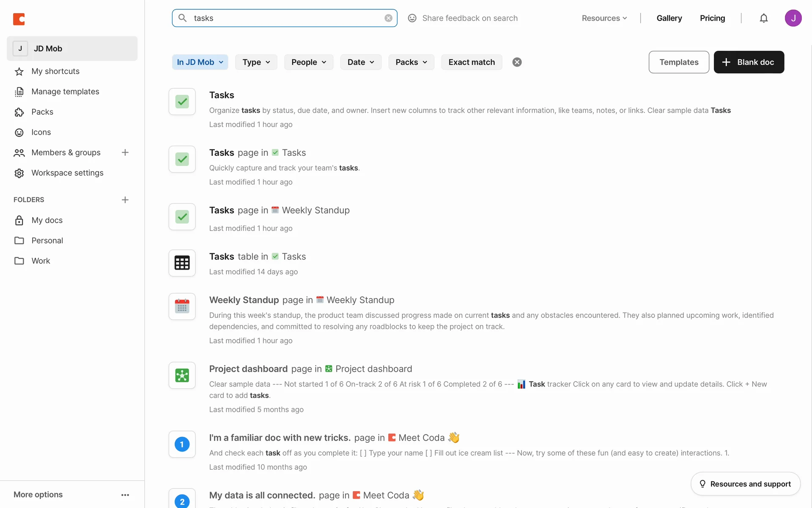Open More options ellipsis menu
812x508 pixels.
[x=125, y=495]
